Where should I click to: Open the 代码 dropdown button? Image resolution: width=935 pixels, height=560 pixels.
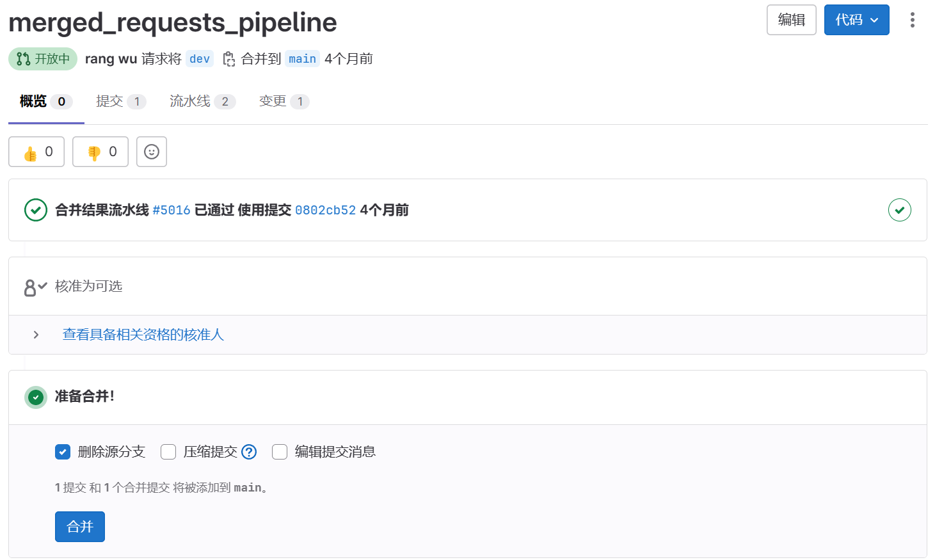pos(856,20)
